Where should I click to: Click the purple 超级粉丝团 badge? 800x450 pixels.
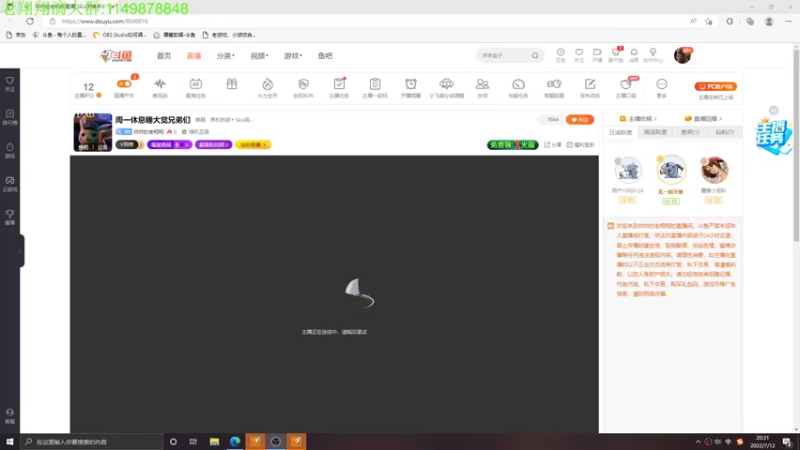pyautogui.click(x=213, y=145)
